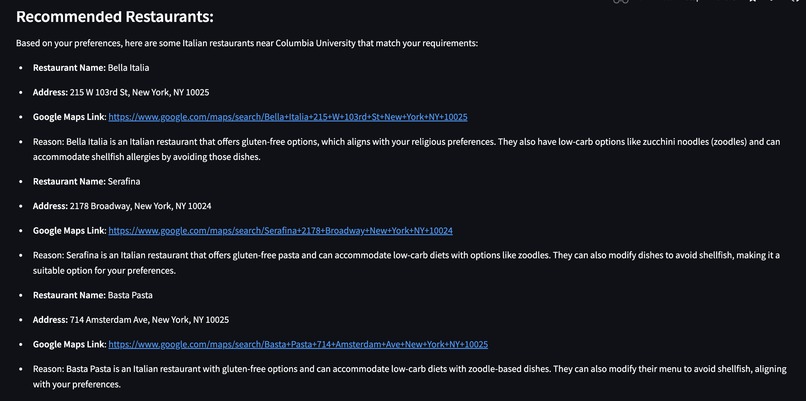Click the intro sentence beginning 'Based on your preferences'
Viewport: 806px width, 401px height.
tap(247, 43)
